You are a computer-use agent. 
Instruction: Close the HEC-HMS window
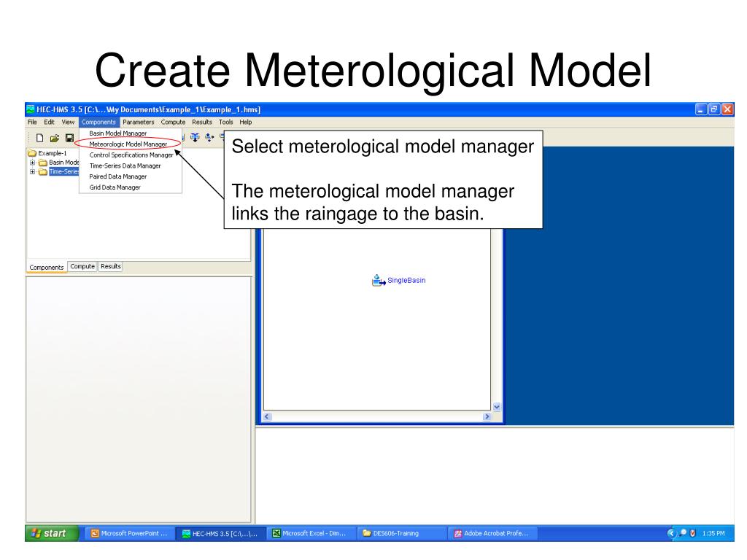(727, 109)
